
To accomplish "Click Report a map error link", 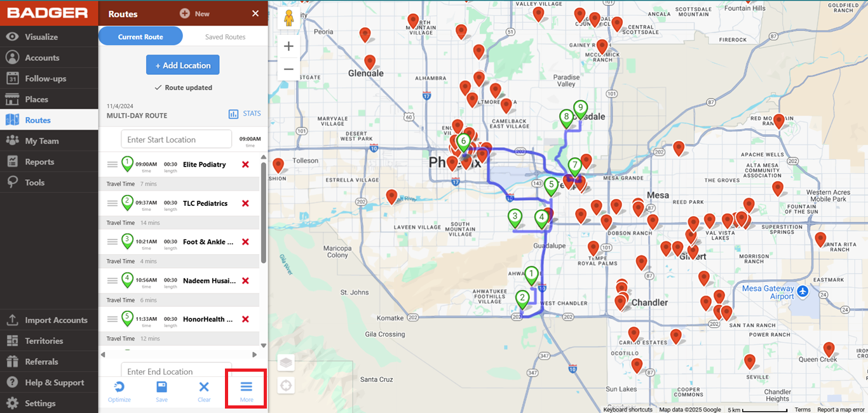I will pos(841,409).
